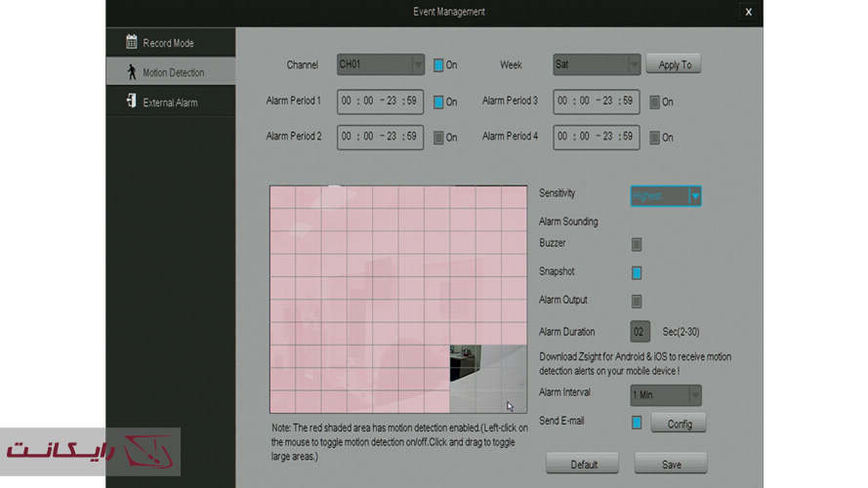The width and height of the screenshot is (868, 488).
Task: Enable the Alarm Output checkbox
Action: click(637, 302)
